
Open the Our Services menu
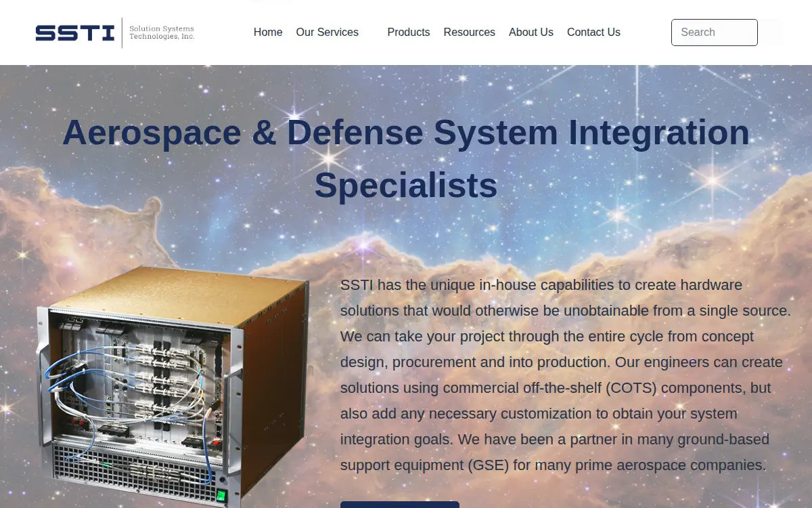click(x=328, y=33)
